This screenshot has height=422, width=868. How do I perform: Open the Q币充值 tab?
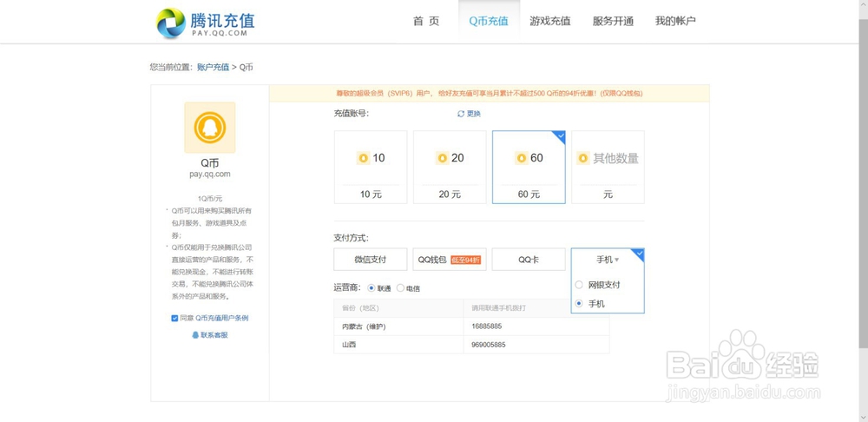click(x=489, y=21)
